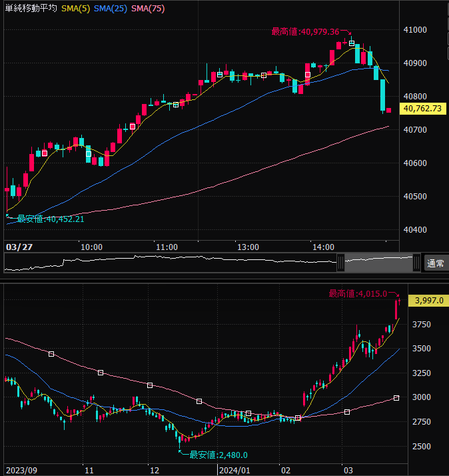
Task: Click the 単純移動平均 legend title
Action: click(x=31, y=8)
